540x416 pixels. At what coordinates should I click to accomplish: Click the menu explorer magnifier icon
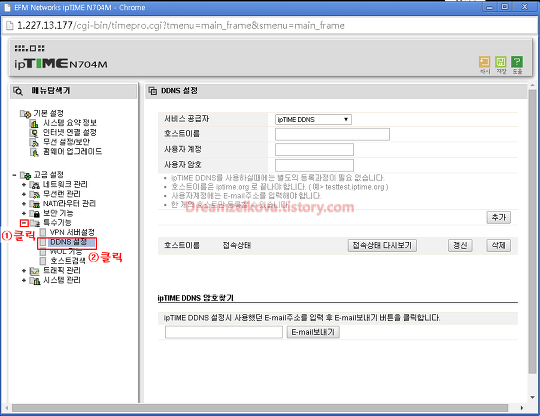point(18,91)
